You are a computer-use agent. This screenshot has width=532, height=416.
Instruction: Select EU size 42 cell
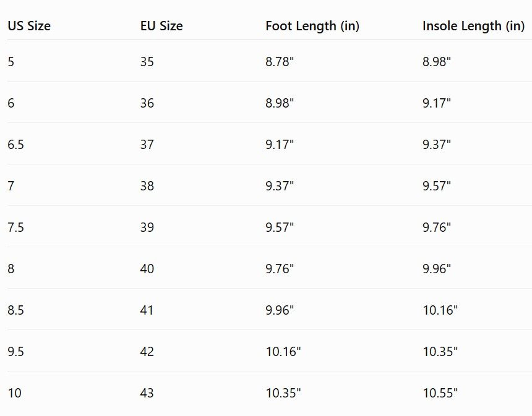click(147, 351)
